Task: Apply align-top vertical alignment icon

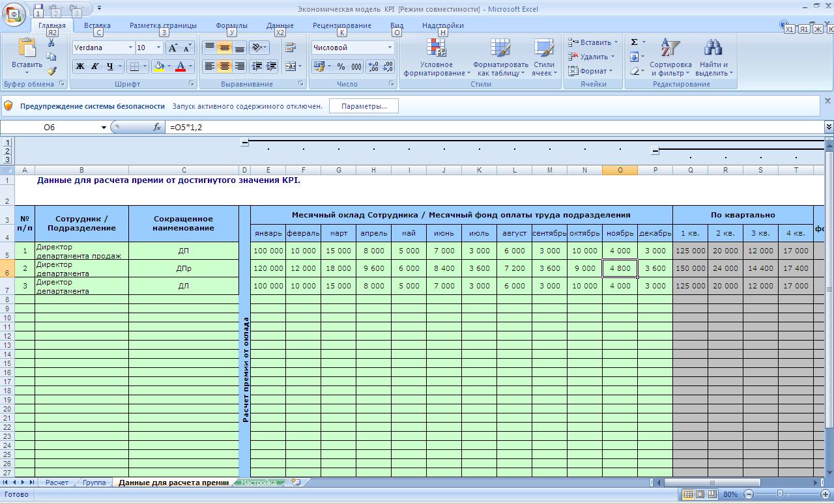Action: tap(210, 48)
